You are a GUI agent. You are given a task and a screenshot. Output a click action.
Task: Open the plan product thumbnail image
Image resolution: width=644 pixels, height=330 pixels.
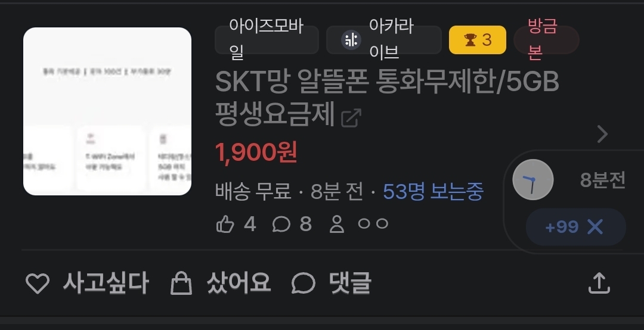[107, 111]
